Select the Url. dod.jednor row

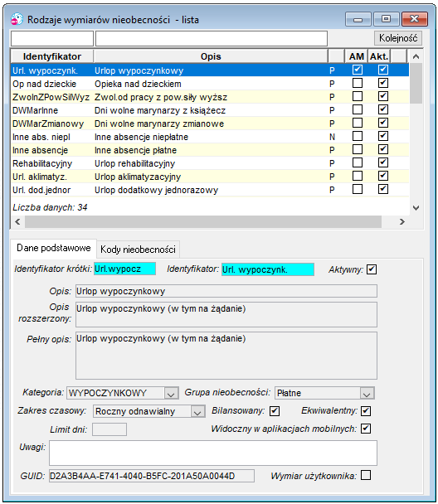pos(210,190)
